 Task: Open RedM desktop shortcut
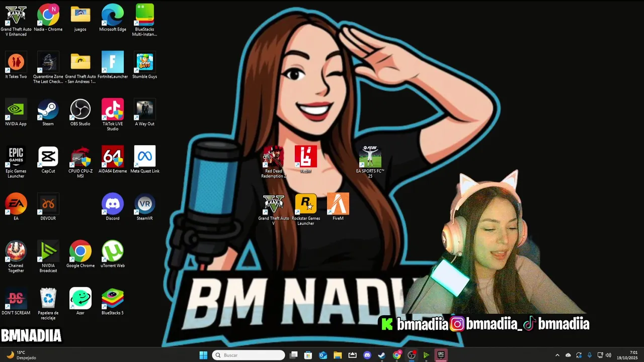click(x=306, y=160)
